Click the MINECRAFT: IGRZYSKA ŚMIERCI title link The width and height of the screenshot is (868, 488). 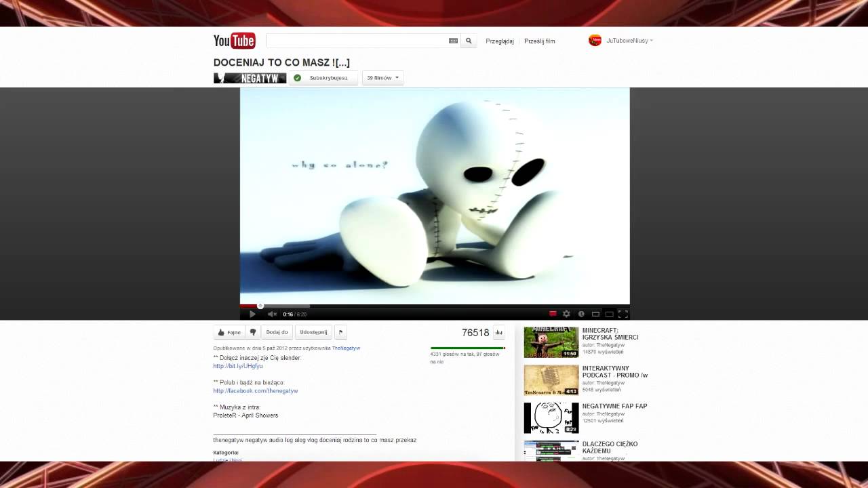(610, 333)
